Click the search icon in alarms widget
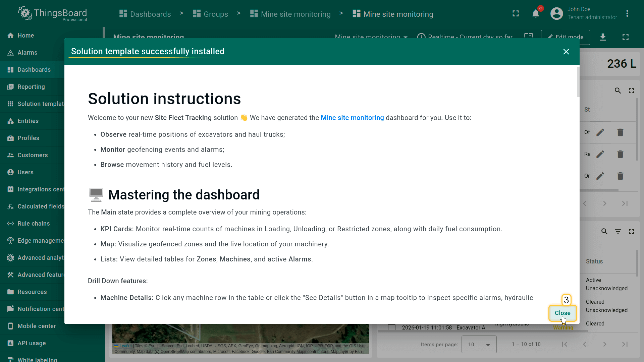 tap(604, 231)
